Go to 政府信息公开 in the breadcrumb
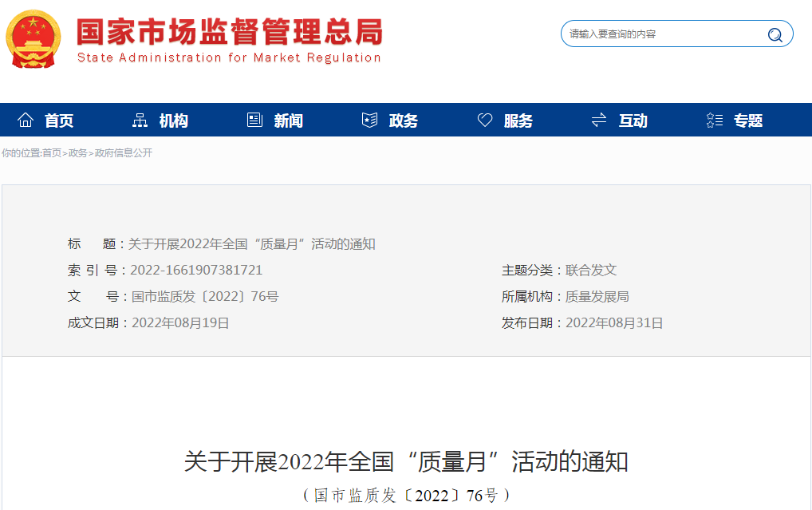 124,153
